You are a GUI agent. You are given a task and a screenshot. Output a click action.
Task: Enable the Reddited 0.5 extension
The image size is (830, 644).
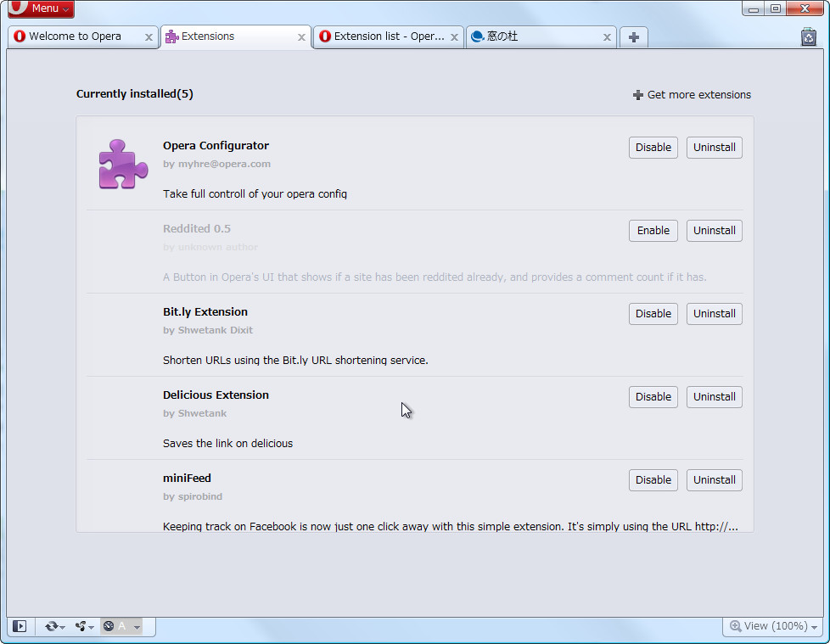653,231
